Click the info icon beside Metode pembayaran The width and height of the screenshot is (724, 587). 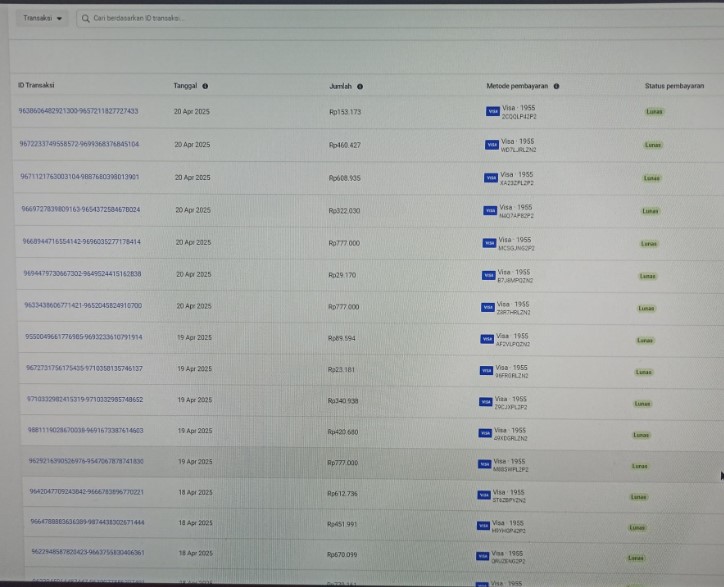[x=556, y=86]
